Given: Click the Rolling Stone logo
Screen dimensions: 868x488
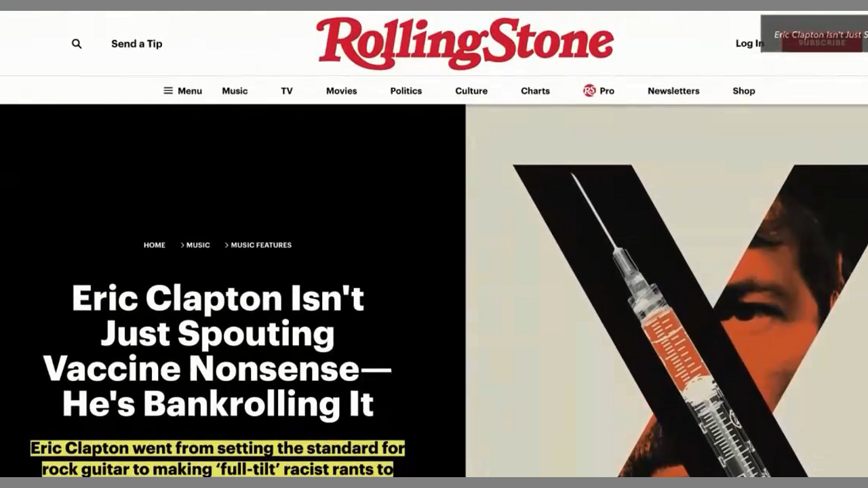Looking at the screenshot, I should coord(465,43).
